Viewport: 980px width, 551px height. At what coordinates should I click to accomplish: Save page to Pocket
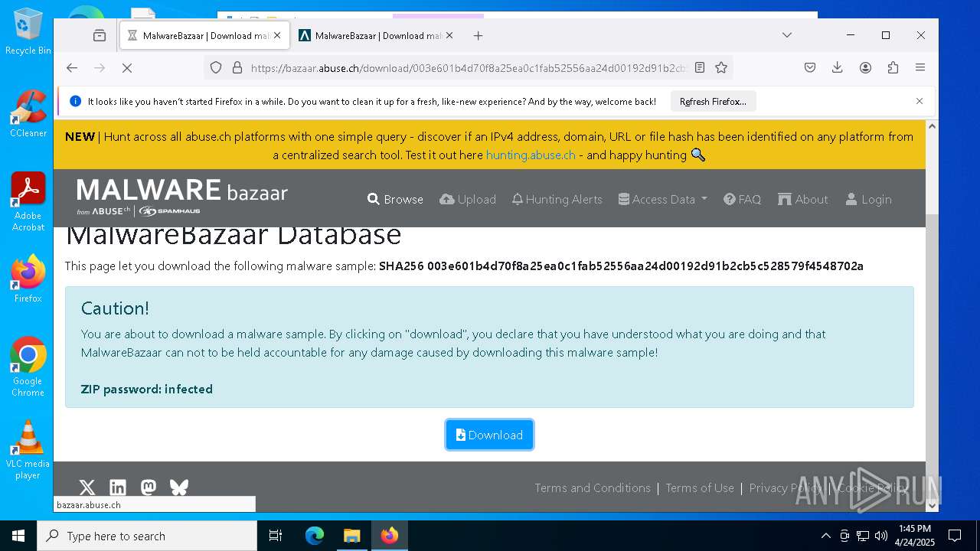tap(810, 67)
